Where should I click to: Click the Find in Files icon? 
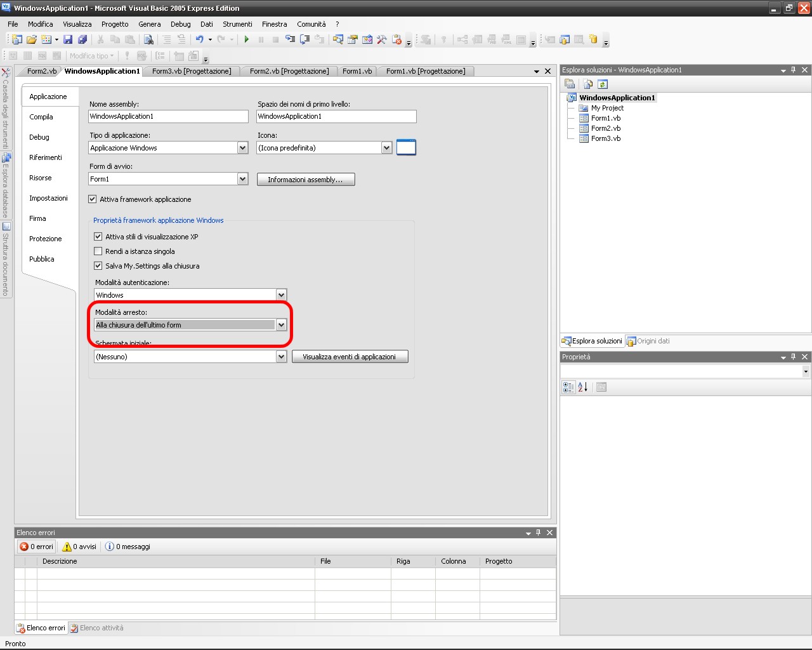pyautogui.click(x=148, y=39)
